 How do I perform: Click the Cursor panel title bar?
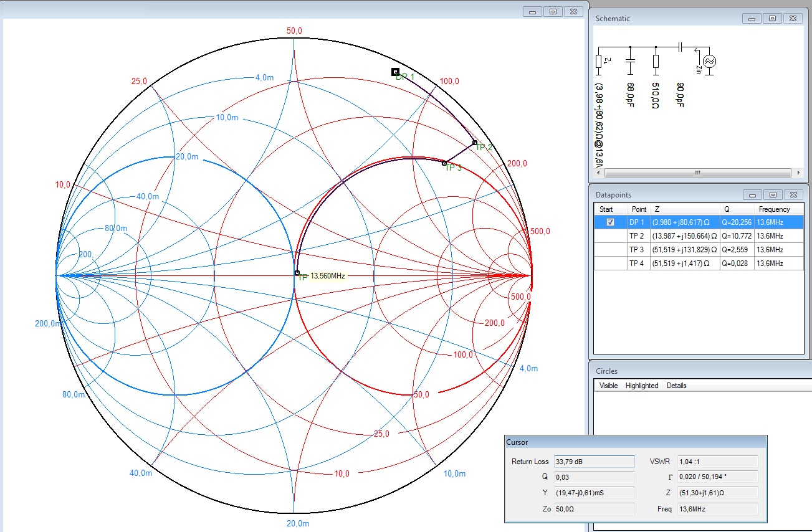[x=635, y=442]
